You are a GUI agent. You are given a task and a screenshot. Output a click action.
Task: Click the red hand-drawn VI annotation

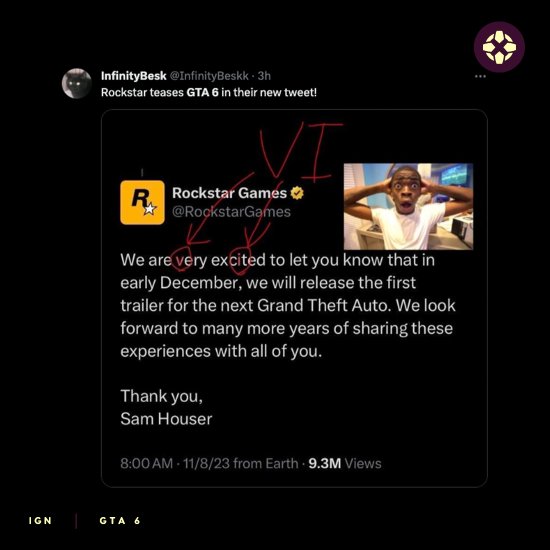tap(300, 151)
